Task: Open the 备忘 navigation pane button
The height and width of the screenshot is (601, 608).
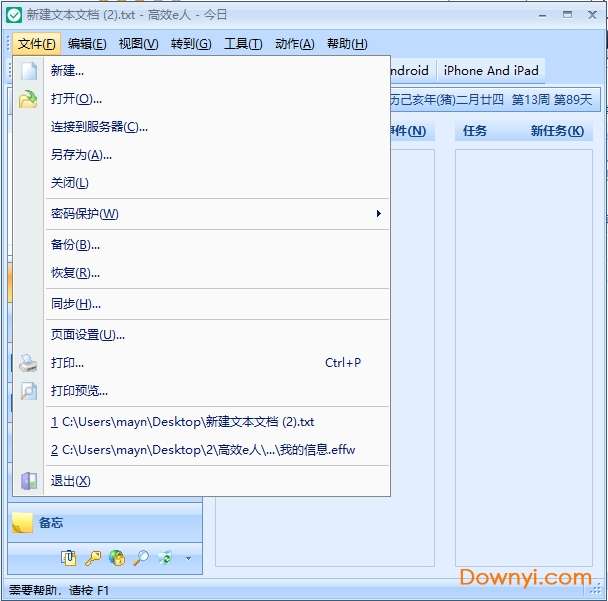Action: pos(105,523)
